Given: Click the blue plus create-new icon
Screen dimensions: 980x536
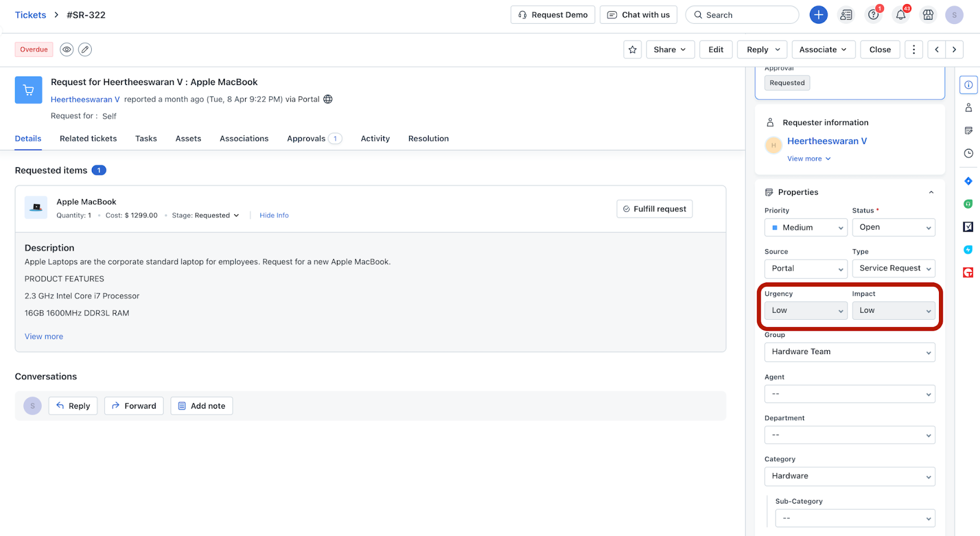Looking at the screenshot, I should click(x=818, y=15).
